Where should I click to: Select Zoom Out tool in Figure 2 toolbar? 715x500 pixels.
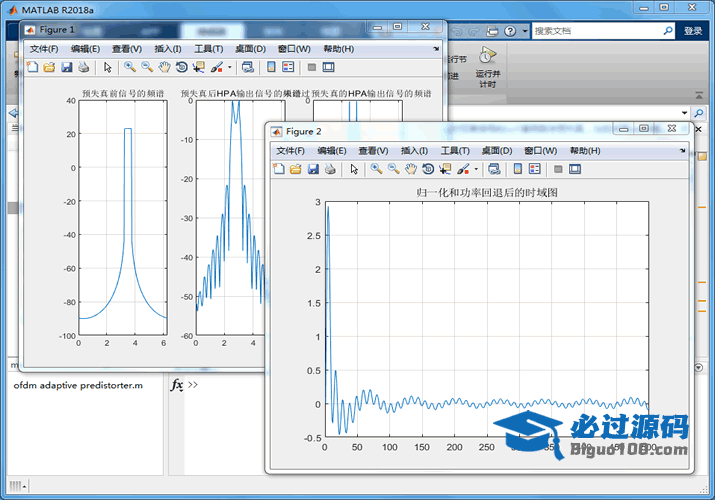point(394,169)
